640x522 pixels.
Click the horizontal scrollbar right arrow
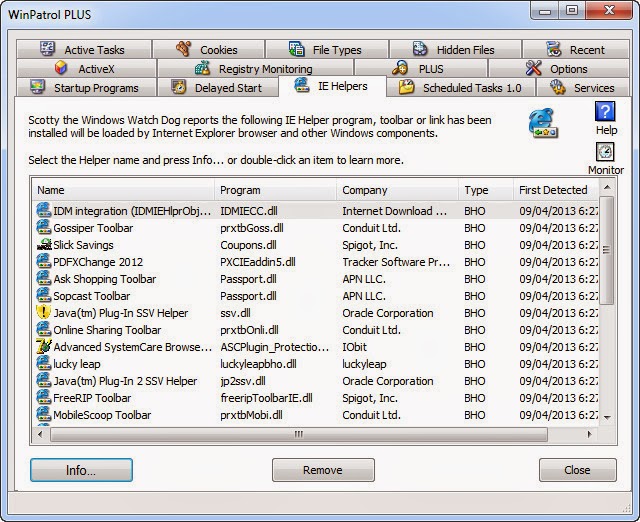point(589,434)
